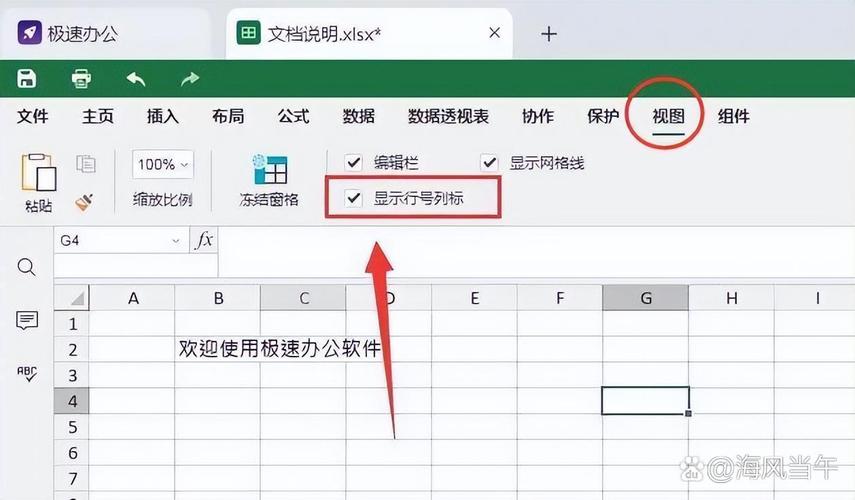Toggle the 显示网格线 checkbox
855x500 pixels.
[x=489, y=162]
